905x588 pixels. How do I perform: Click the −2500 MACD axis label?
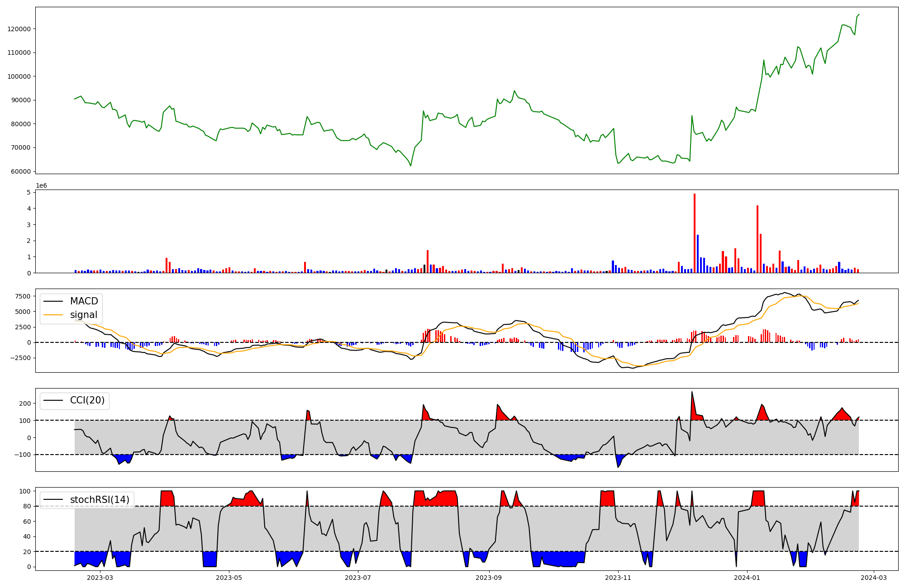[19, 358]
